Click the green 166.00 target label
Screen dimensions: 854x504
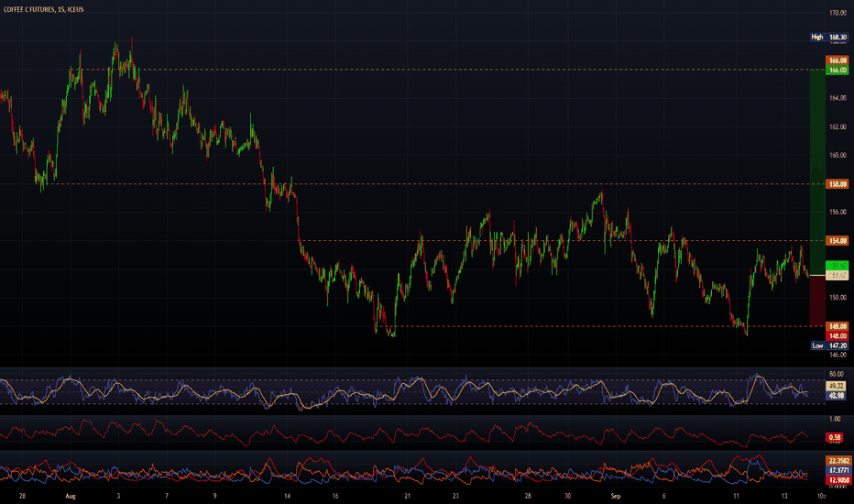pyautogui.click(x=838, y=70)
